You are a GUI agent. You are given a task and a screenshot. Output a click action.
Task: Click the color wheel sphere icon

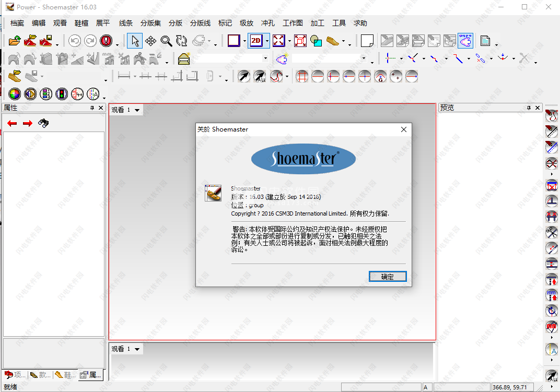[x=15, y=94]
